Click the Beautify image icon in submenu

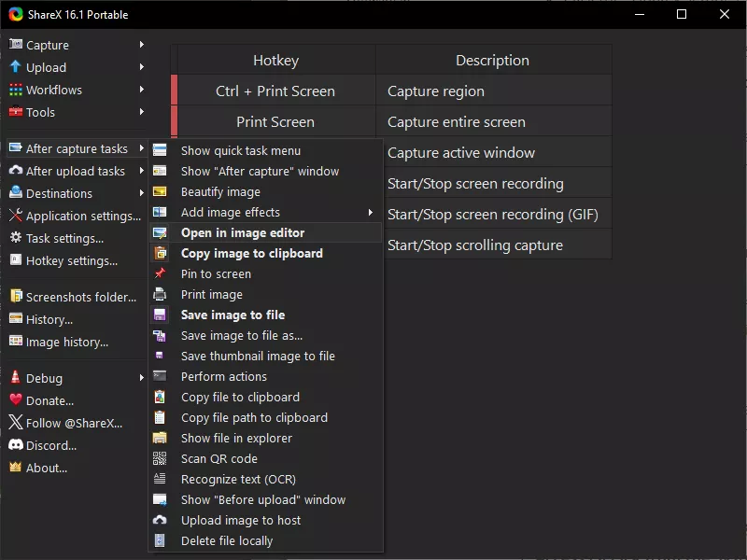[x=160, y=191]
